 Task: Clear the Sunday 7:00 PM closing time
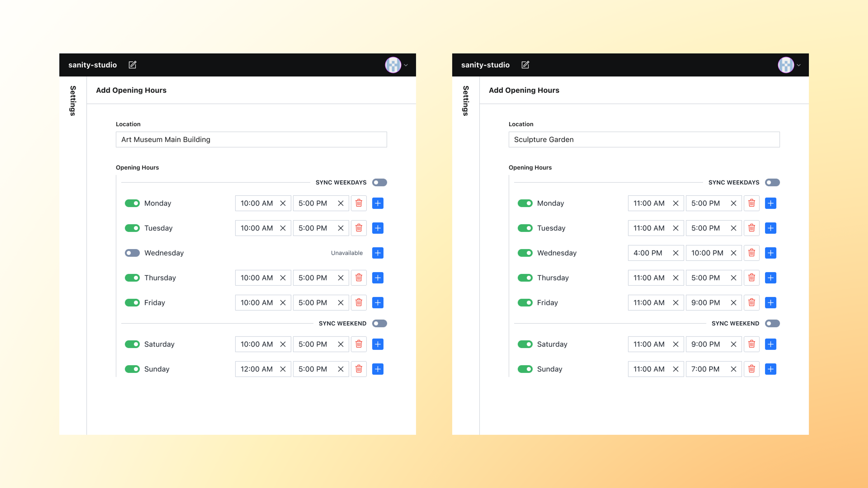pyautogui.click(x=734, y=369)
